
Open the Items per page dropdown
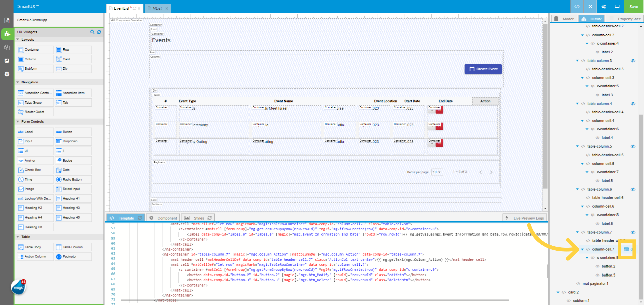437,172
